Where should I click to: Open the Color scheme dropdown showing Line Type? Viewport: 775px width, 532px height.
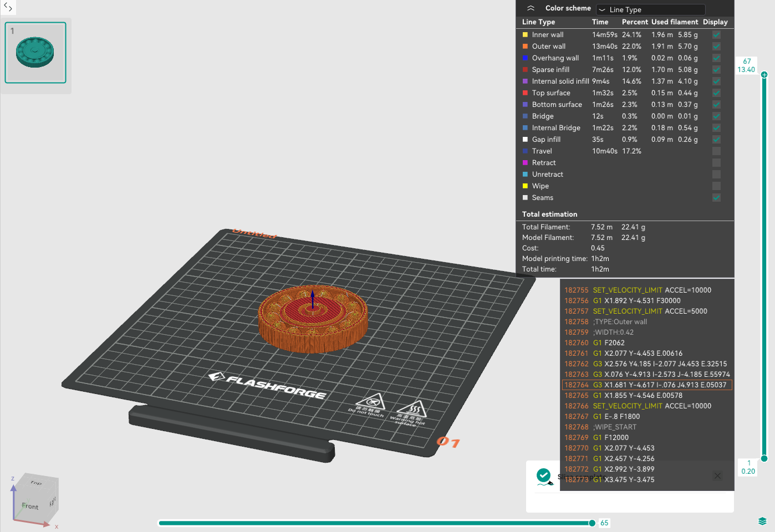tap(651, 9)
